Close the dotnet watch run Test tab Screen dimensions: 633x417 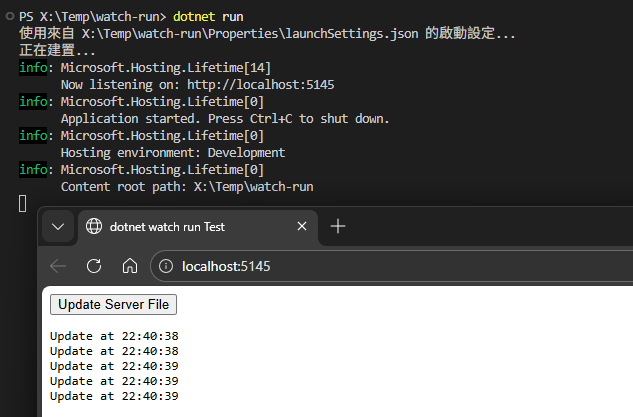tap(301, 227)
